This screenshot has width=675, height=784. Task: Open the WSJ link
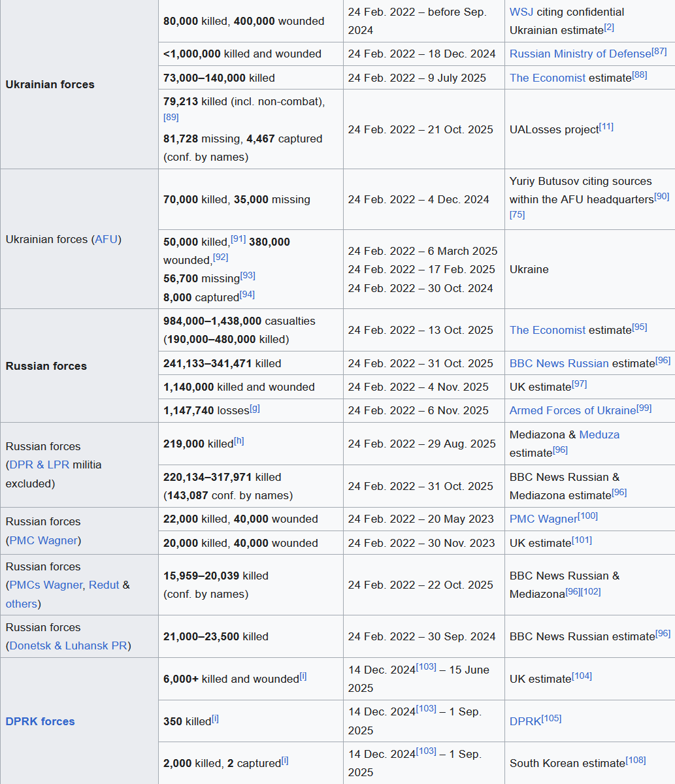pyautogui.click(x=521, y=12)
